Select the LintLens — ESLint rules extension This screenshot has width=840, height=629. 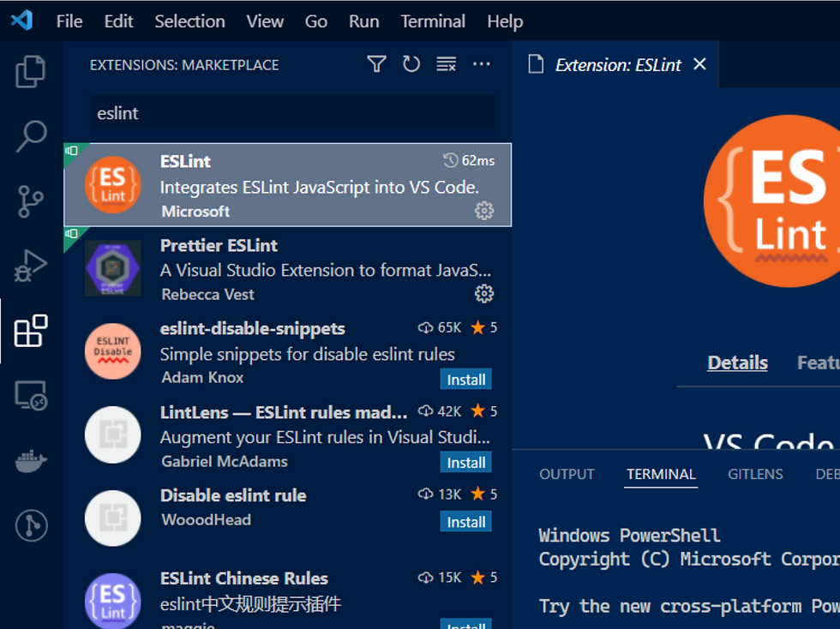[288, 434]
